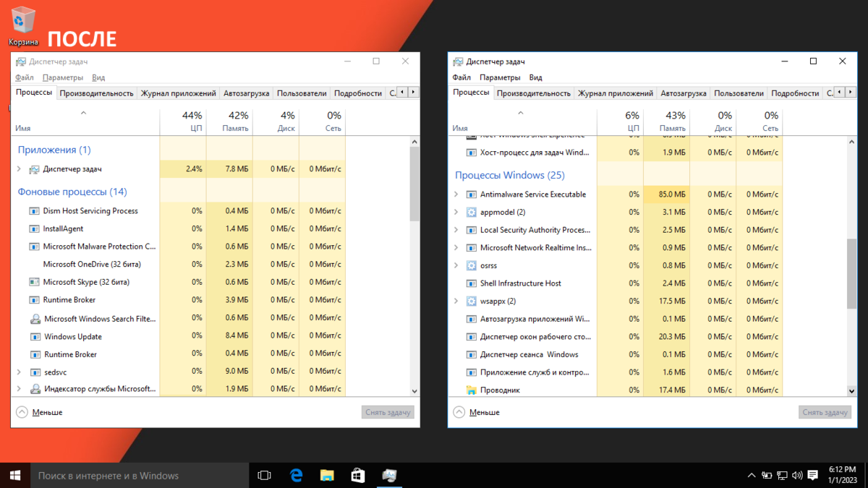
Task: Open Microsoft Store from the taskbar
Action: point(358,475)
